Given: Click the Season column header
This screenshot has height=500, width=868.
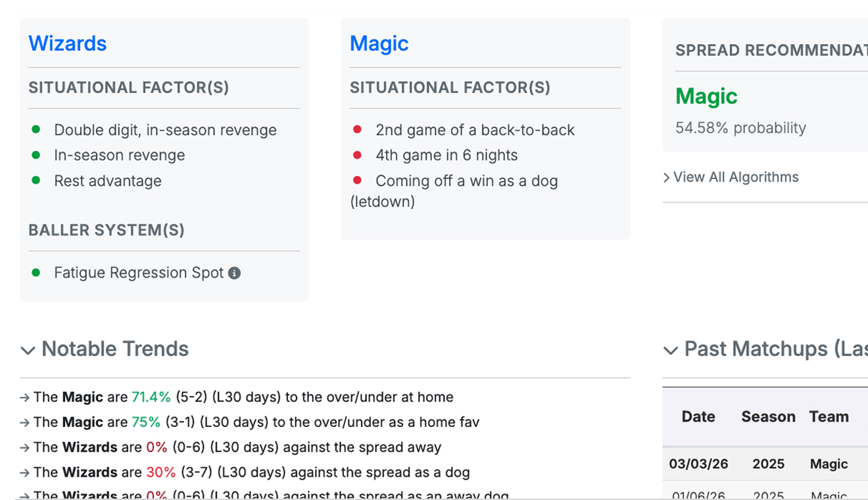Looking at the screenshot, I should [x=768, y=416].
